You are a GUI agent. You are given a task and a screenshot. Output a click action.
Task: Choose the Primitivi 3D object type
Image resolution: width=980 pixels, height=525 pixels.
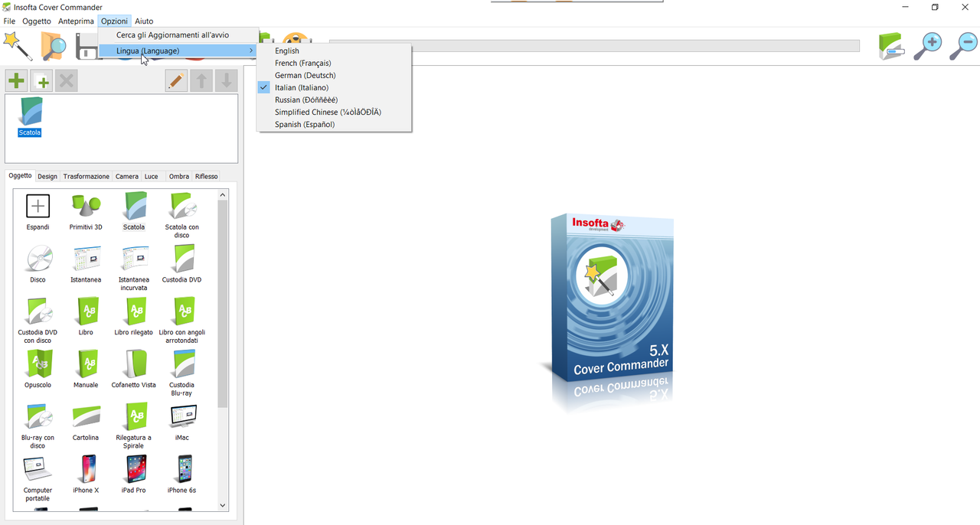(86, 212)
